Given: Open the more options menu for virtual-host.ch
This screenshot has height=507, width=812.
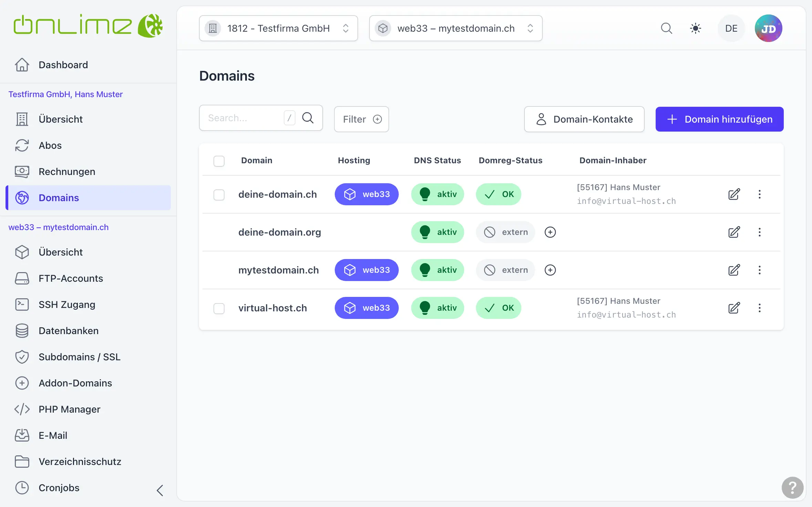Looking at the screenshot, I should pos(759,308).
